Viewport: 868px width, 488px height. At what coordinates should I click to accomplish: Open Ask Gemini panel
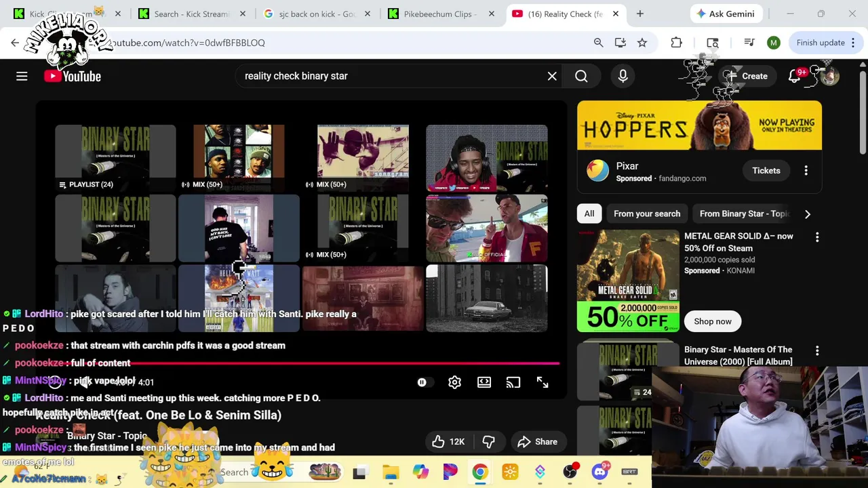(x=726, y=14)
